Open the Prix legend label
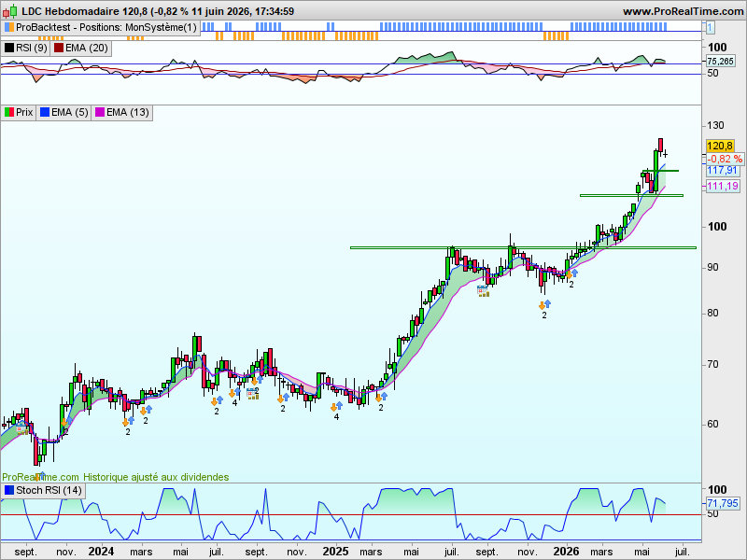 [24, 113]
